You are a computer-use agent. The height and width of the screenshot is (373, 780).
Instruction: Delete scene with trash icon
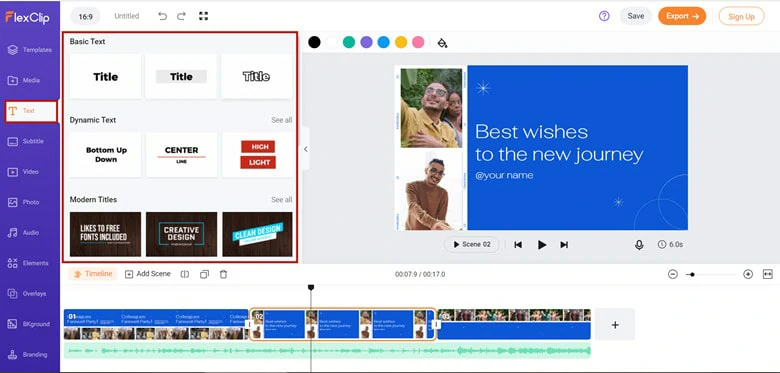click(x=223, y=274)
